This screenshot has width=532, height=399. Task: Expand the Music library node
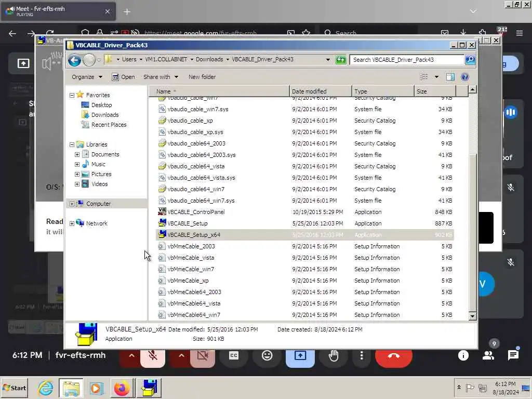(x=77, y=165)
